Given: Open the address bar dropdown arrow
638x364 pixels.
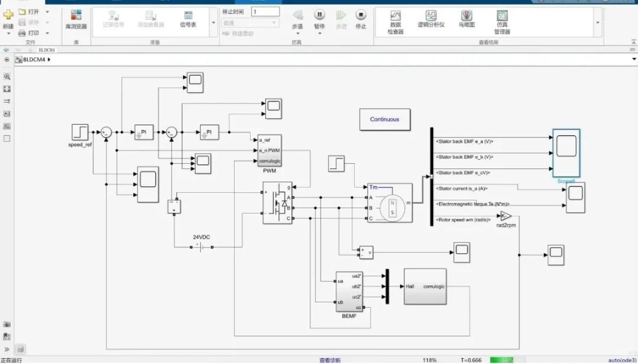Looking at the screenshot, I should (x=634, y=60).
